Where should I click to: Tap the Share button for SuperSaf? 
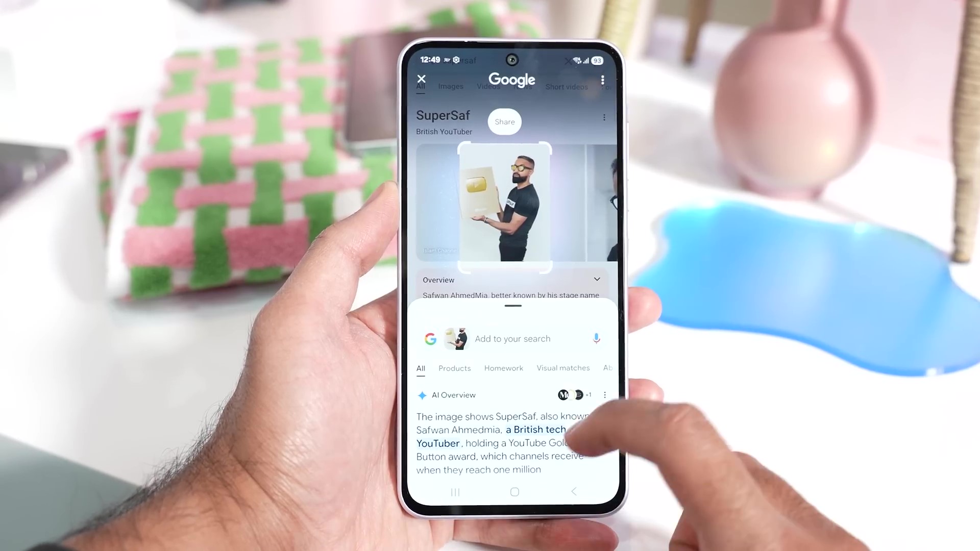504,121
